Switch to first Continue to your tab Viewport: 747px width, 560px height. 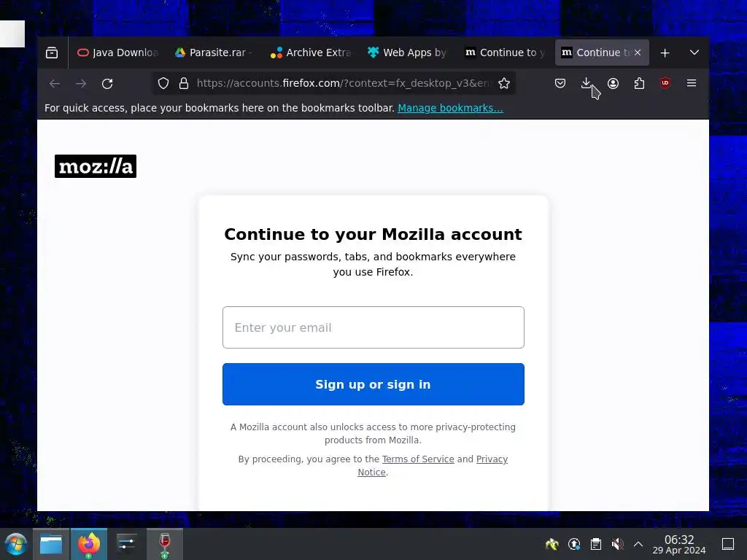(x=505, y=52)
